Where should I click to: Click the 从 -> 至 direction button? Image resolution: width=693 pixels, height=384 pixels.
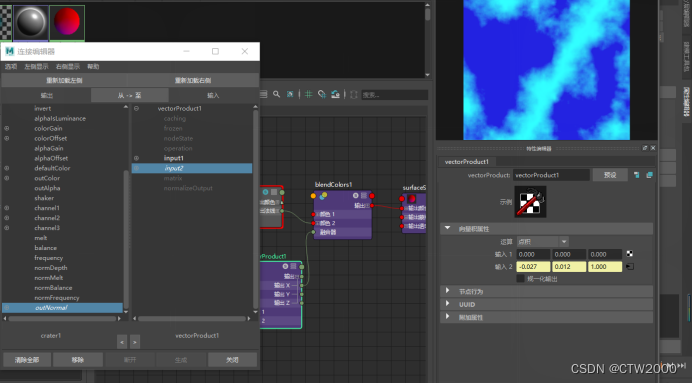point(129,95)
